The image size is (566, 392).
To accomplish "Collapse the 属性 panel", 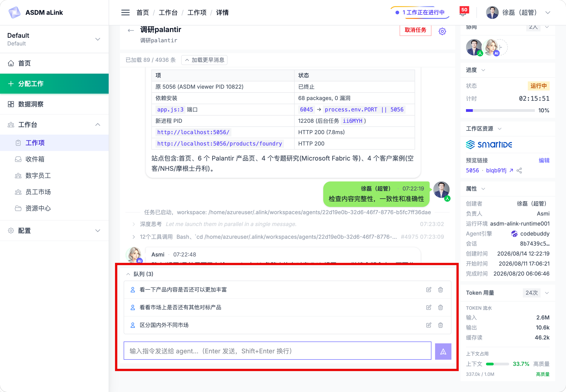I will pyautogui.click(x=483, y=189).
